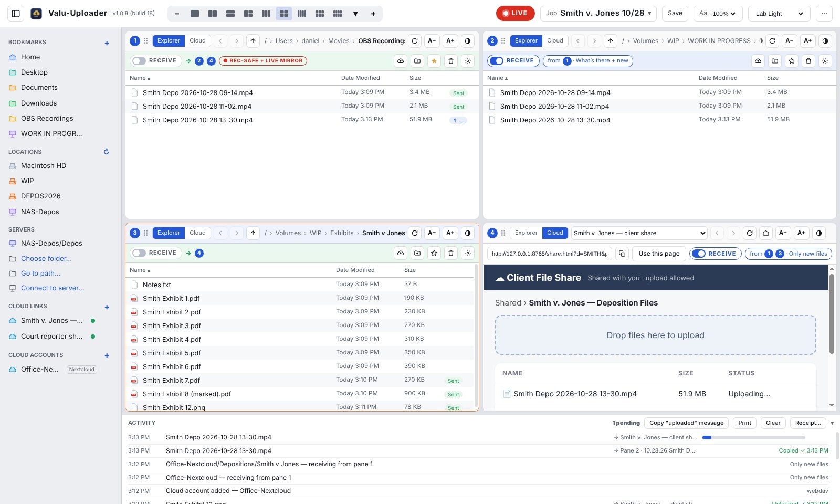The image size is (840, 504).
Task: Select the three-column pane layout icon
Action: tap(266, 14)
